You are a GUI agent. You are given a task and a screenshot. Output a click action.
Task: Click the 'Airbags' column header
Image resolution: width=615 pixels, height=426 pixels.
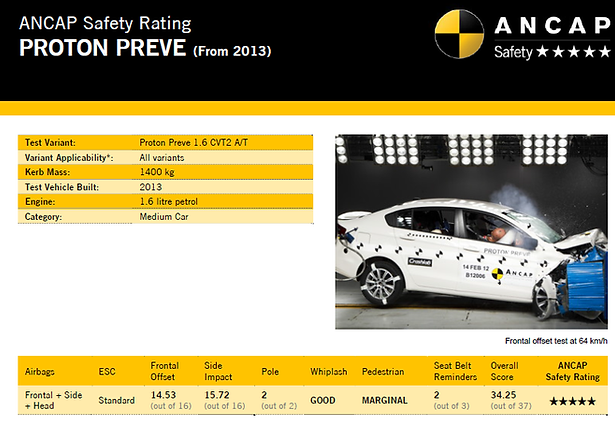pyautogui.click(x=40, y=371)
